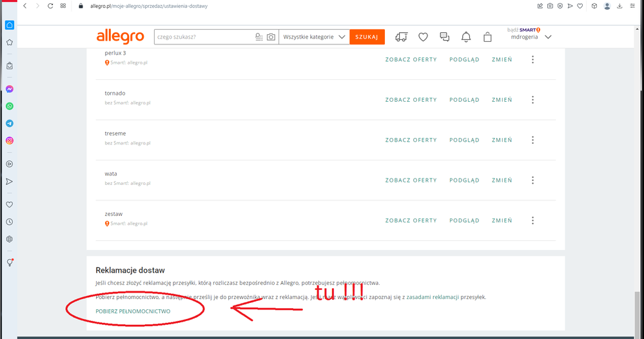Open the browser profile avatar icon

tap(607, 6)
